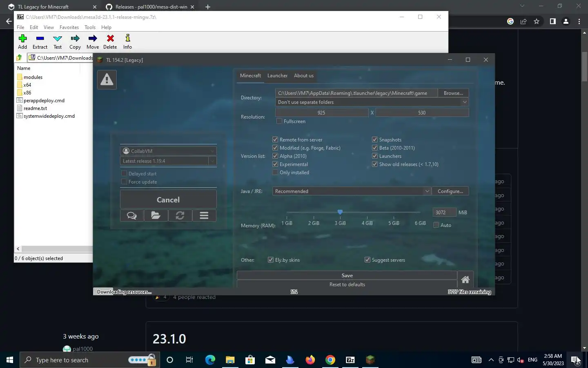Click the Cancel download button
The width and height of the screenshot is (588, 368).
tap(168, 200)
